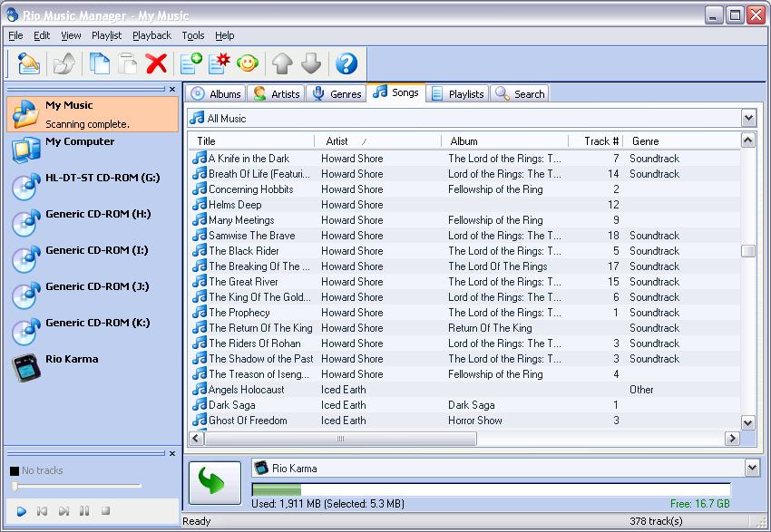The image size is (771, 532).
Task: Click the move up arrow toolbar icon
Action: click(x=282, y=63)
